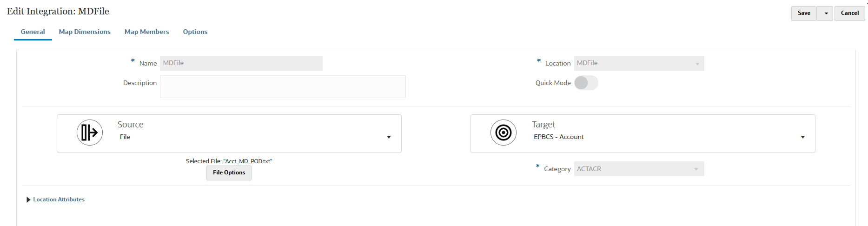Open the Save options dropdown arrow
This screenshot has width=868, height=226.
coord(825,13)
